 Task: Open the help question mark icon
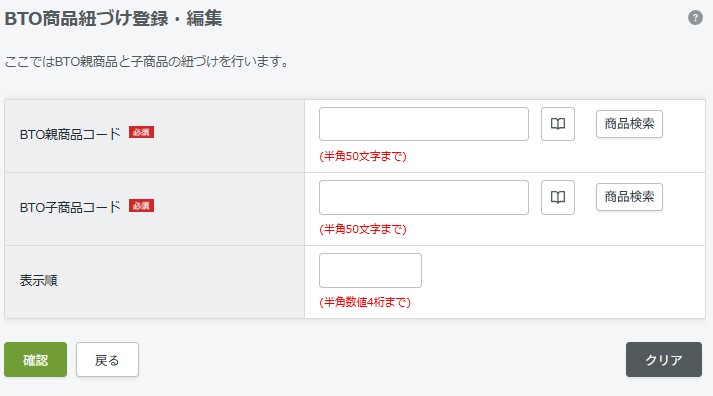695,18
